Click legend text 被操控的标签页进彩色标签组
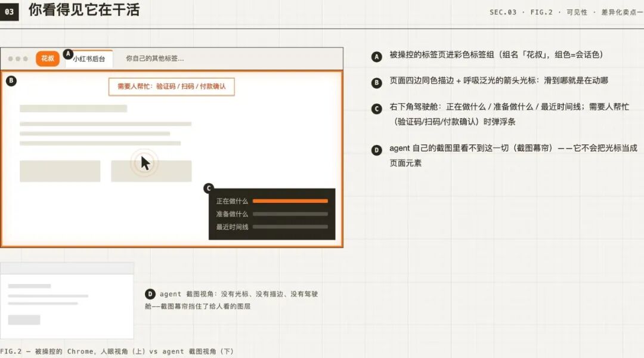Screen dimensions: 644x358 (x=496, y=55)
